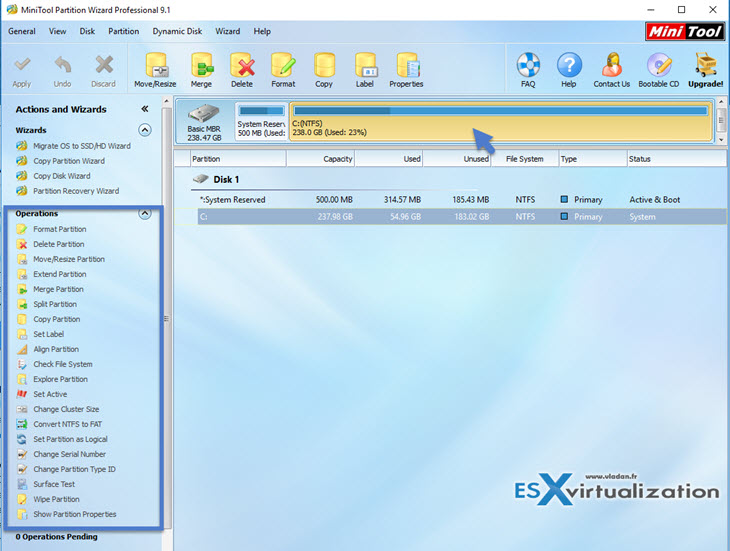Start Partition Recovery Wizard
Viewport: 730px width, 551px height.
68,191
